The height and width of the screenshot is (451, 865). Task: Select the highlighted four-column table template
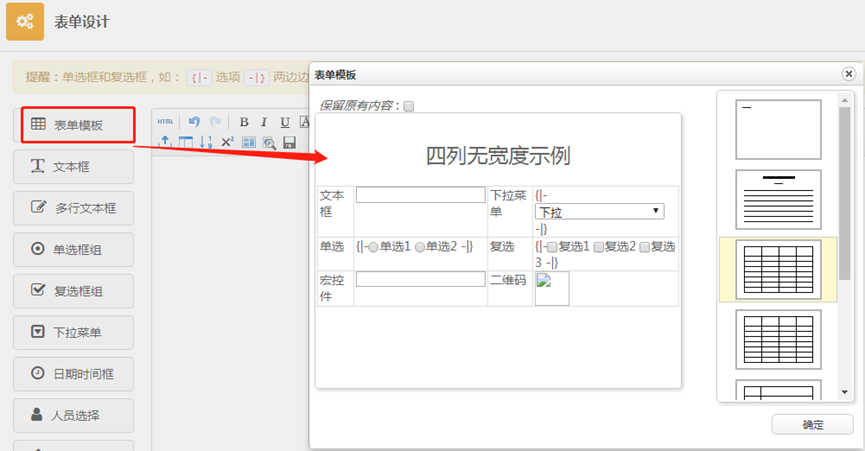click(x=778, y=270)
